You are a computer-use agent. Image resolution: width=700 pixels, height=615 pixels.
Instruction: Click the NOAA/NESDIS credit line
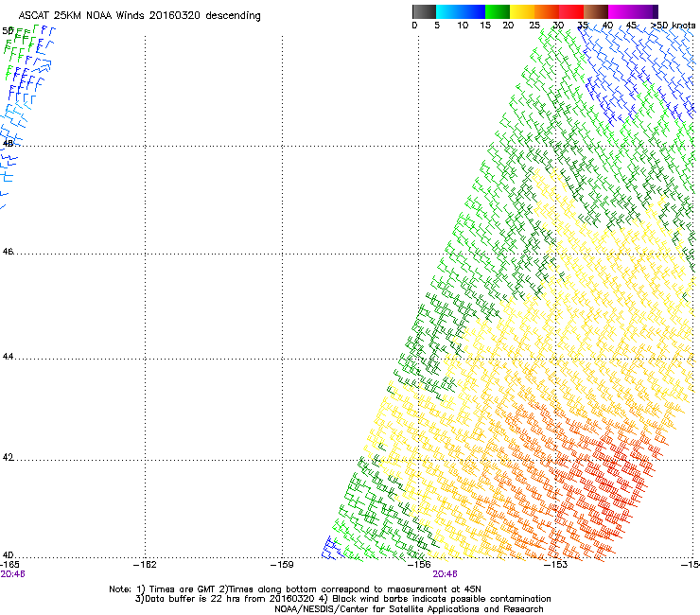[409, 609]
